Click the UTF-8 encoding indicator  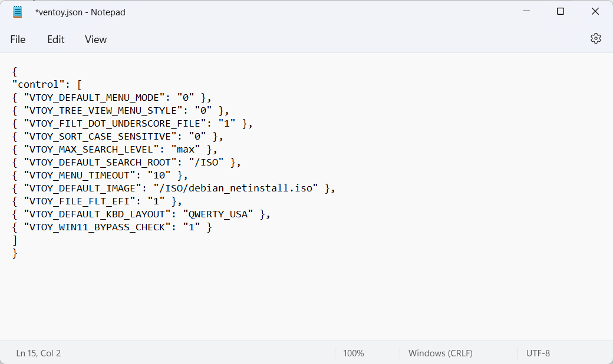(538, 353)
